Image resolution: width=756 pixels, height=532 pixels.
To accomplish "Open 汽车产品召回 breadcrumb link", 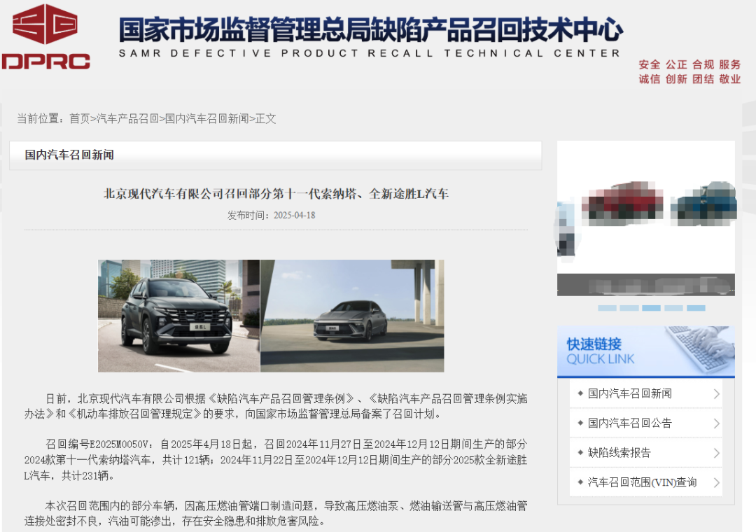I will [x=128, y=119].
